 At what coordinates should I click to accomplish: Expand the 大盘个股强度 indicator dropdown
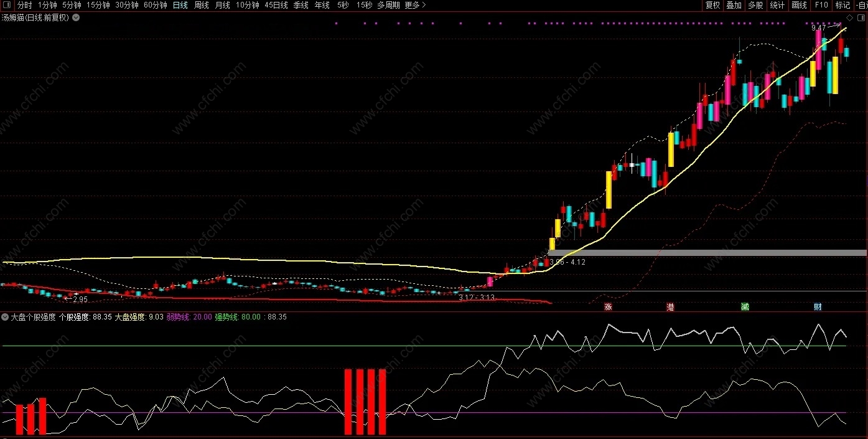5,317
